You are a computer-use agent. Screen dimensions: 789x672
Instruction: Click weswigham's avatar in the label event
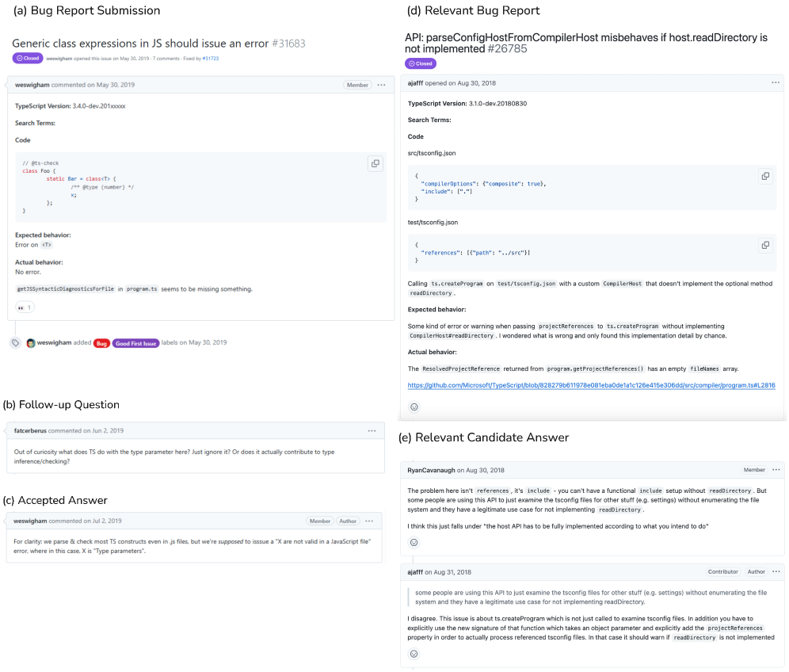pos(31,343)
